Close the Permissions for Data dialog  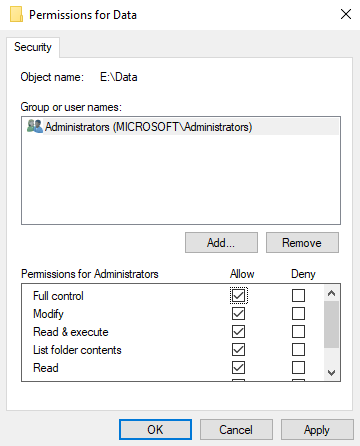tap(346, 14)
